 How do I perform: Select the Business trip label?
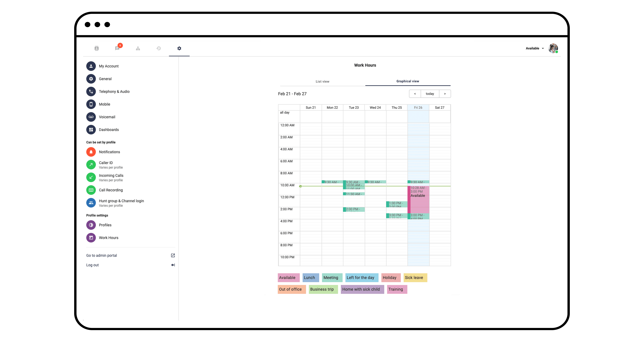pyautogui.click(x=323, y=289)
